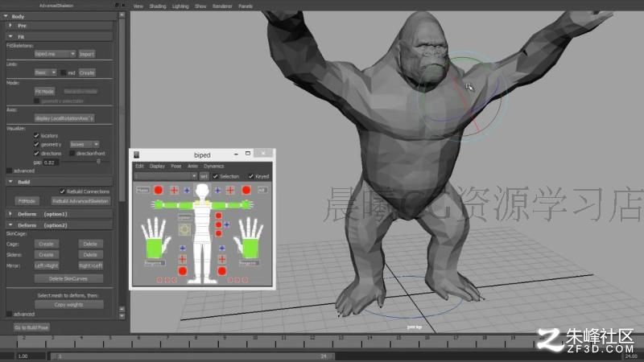The image size is (644, 362).
Task: Click the Import button
Action: point(87,54)
